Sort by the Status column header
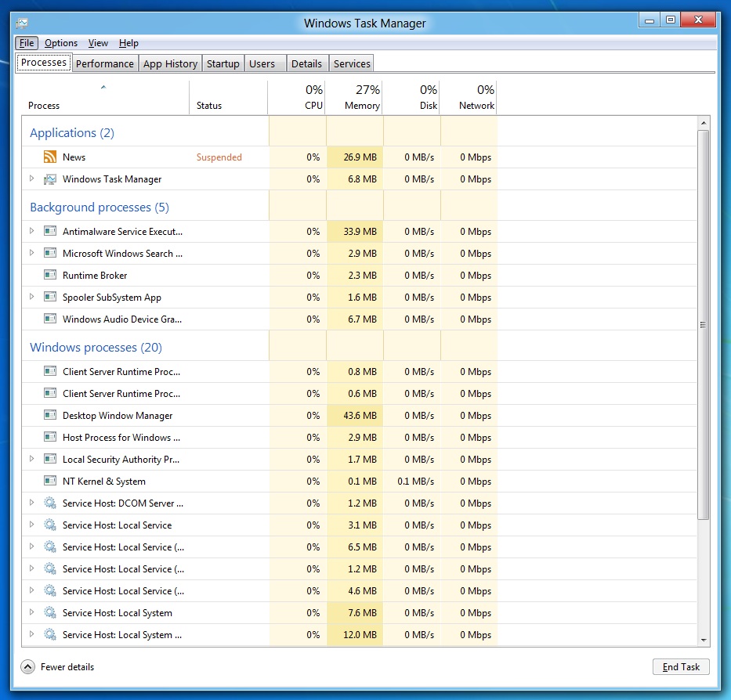This screenshot has width=731, height=700. pos(229,97)
